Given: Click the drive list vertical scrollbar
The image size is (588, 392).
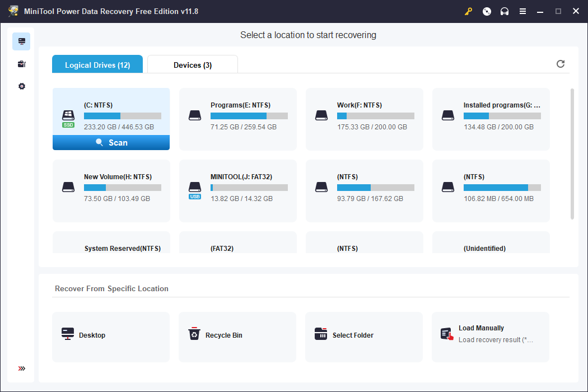Looking at the screenshot, I should coord(572,154).
